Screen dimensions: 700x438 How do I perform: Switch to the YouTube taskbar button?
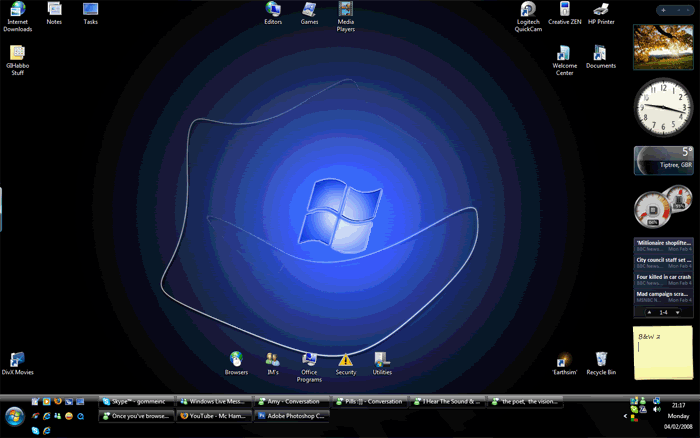214,416
